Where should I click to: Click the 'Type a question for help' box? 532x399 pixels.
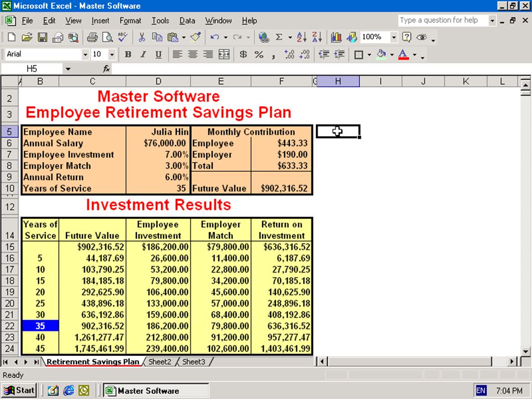click(x=443, y=21)
